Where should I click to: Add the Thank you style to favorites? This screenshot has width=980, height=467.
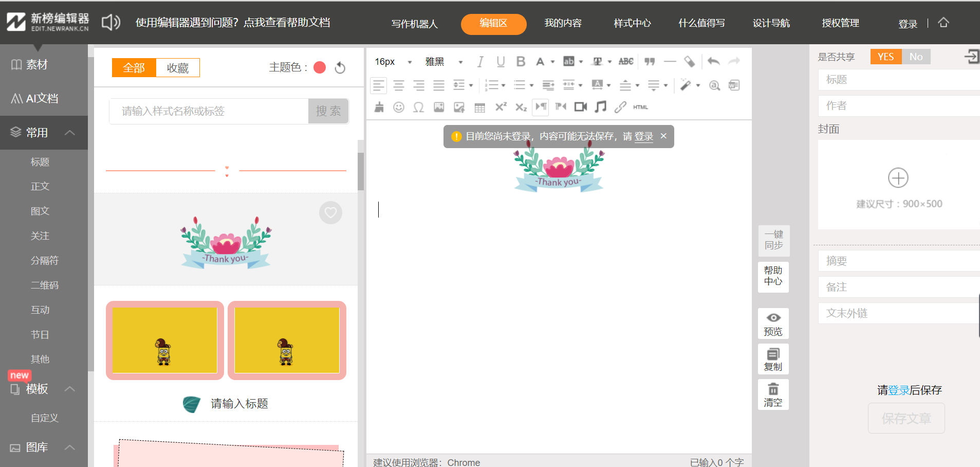(330, 212)
